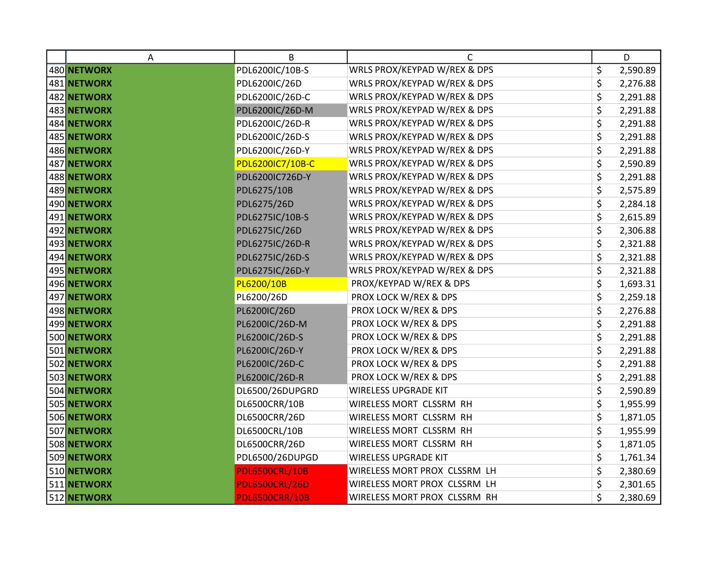Select row 480 header

click(56, 70)
